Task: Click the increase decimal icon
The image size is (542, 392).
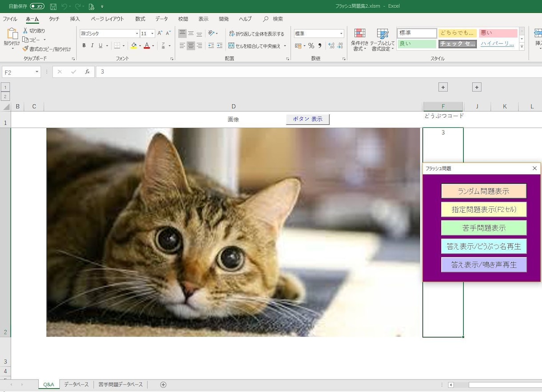Action: coord(331,46)
